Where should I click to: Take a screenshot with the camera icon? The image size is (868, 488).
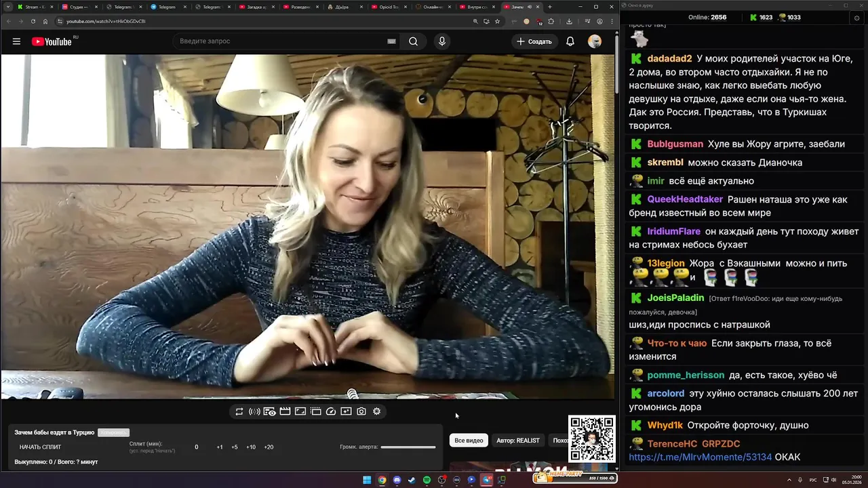(361, 411)
